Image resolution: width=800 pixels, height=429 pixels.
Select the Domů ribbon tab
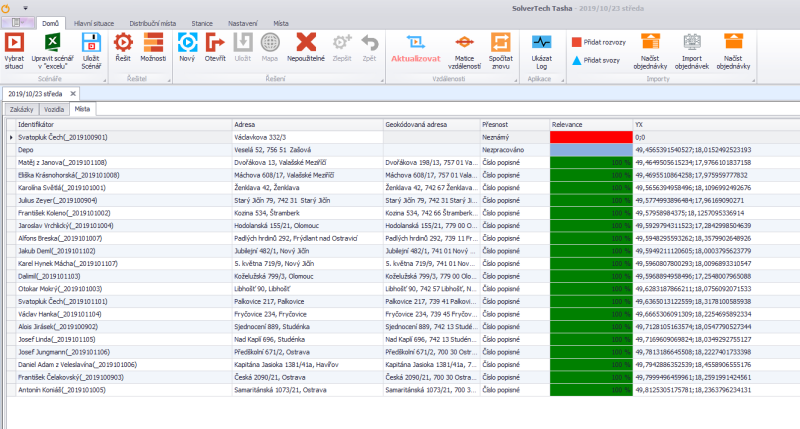tap(51, 23)
